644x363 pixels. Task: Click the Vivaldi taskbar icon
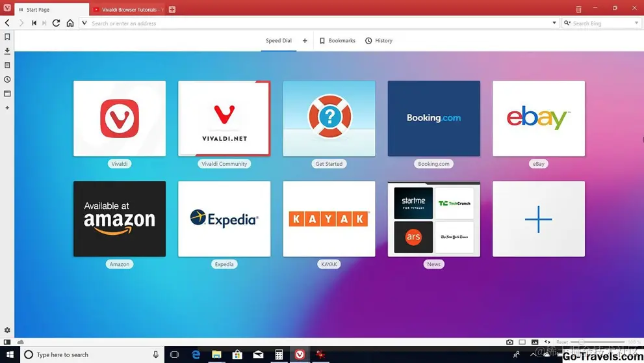coord(300,355)
